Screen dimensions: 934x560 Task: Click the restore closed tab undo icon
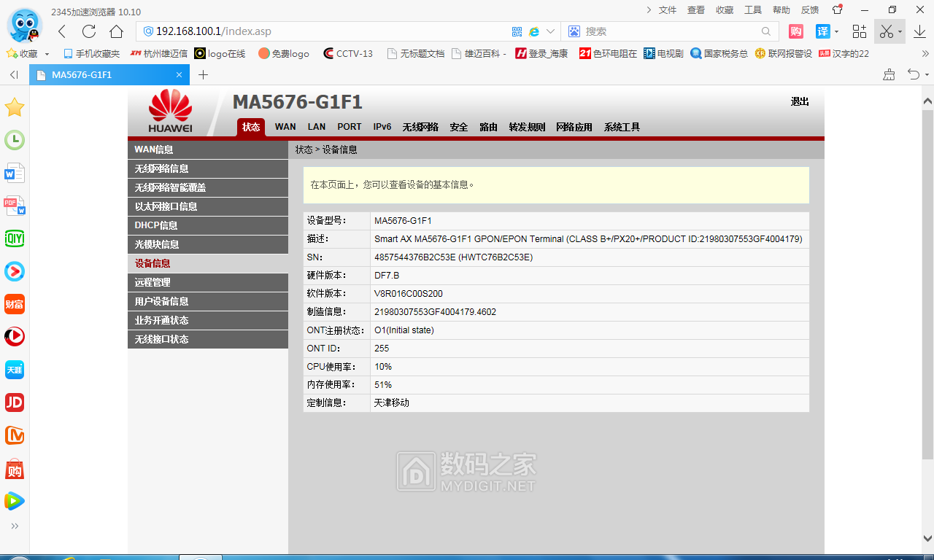click(x=912, y=74)
